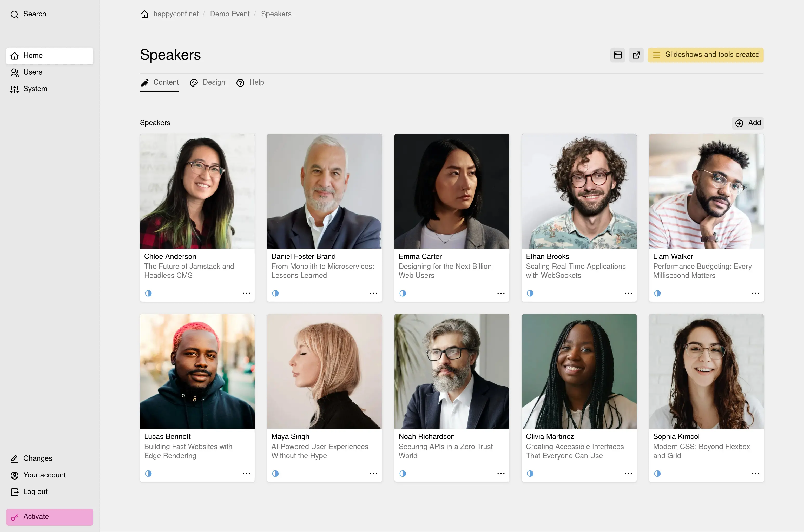This screenshot has height=532, width=804.
Task: Open the preview window icon beside Speakers title
Action: coord(617,55)
